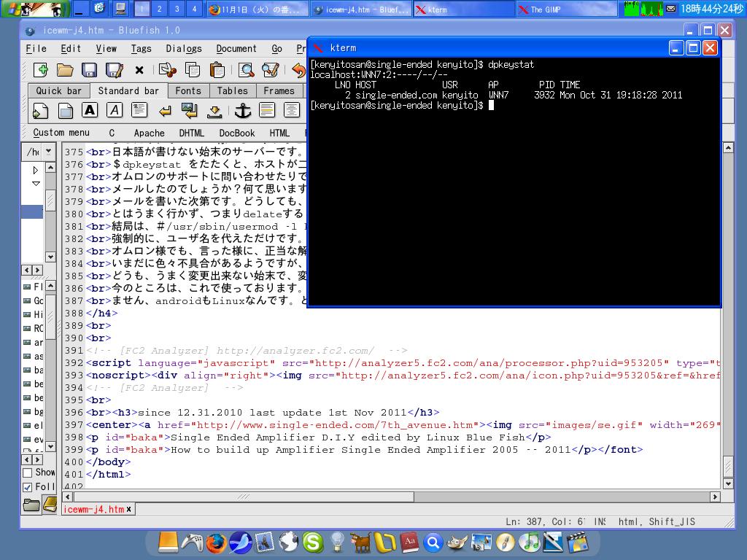Viewport: 747px width, 560px height.
Task: Create a new document
Action: coord(41,71)
